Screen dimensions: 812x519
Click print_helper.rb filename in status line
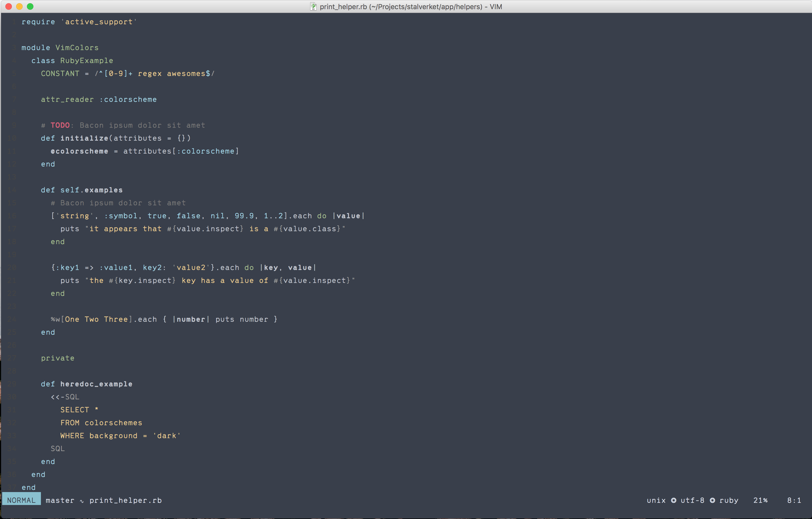(x=125, y=500)
